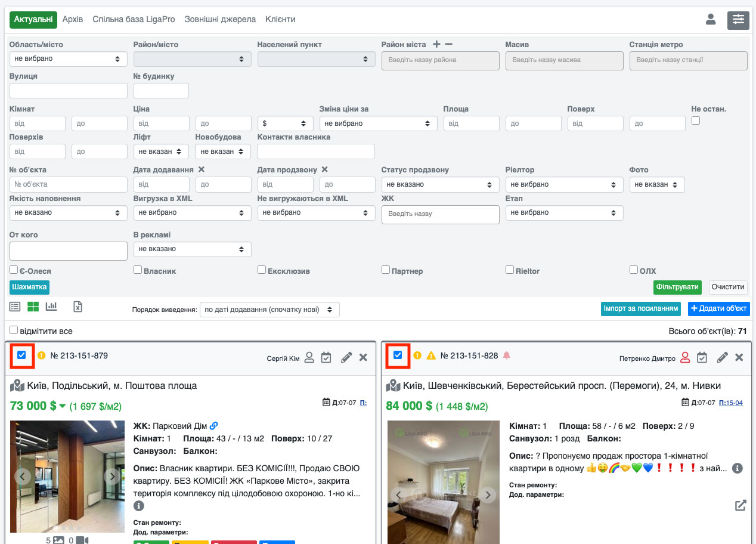Image resolution: width=756 pixels, height=544 pixels.
Task: Switch to list view icon
Action: click(15, 307)
